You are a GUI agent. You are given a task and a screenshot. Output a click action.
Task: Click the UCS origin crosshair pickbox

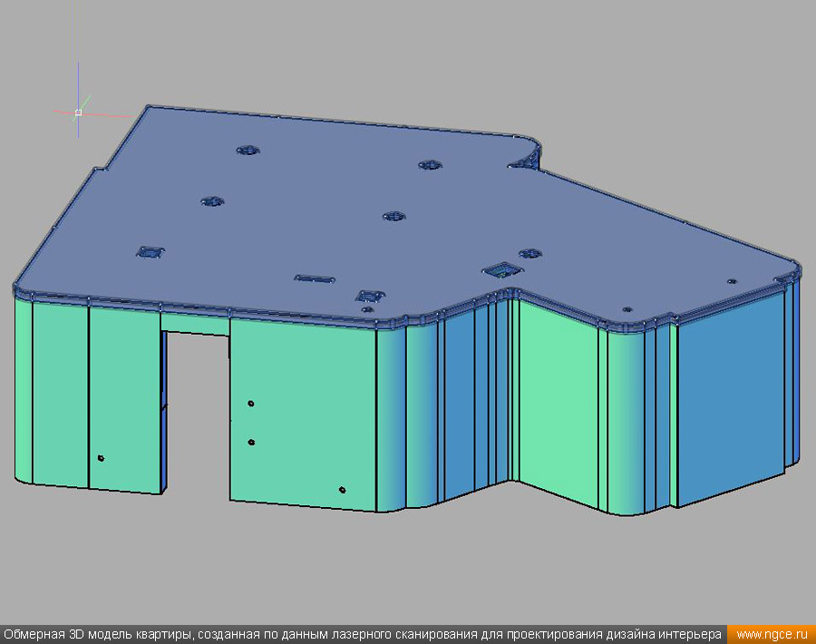click(x=78, y=112)
